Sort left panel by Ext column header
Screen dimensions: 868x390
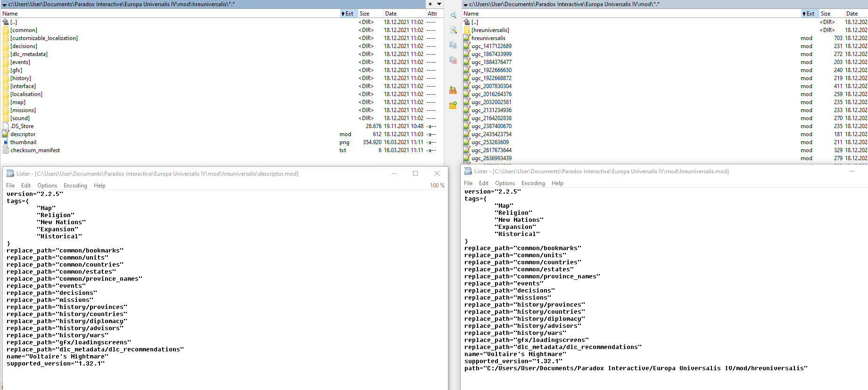pos(349,14)
